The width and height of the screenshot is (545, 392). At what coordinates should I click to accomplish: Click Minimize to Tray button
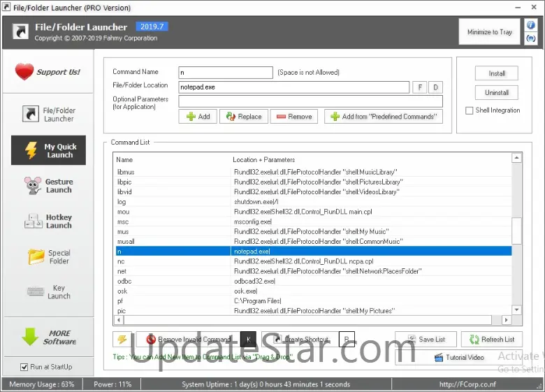489,31
